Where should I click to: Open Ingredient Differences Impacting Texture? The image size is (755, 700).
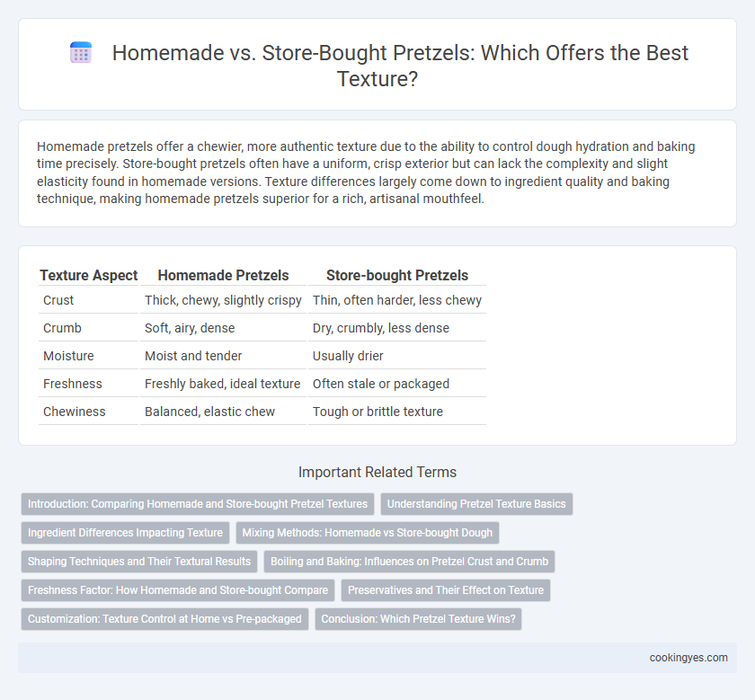[x=125, y=533]
